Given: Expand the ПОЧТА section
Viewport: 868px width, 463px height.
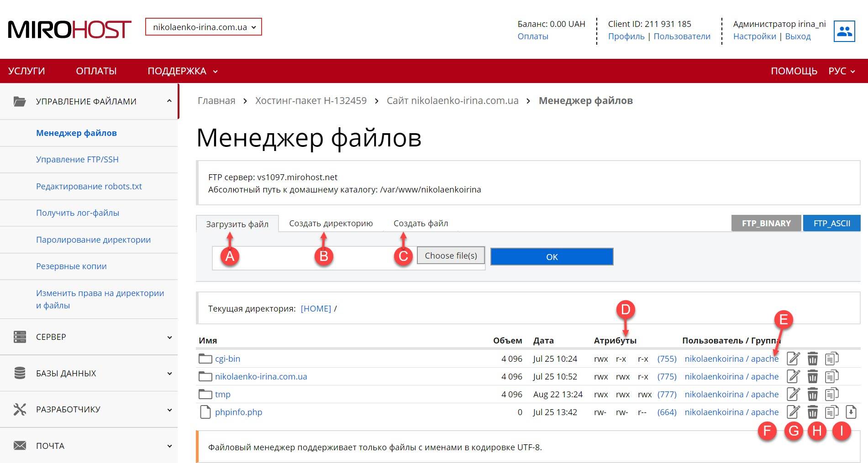Looking at the screenshot, I should [x=89, y=446].
